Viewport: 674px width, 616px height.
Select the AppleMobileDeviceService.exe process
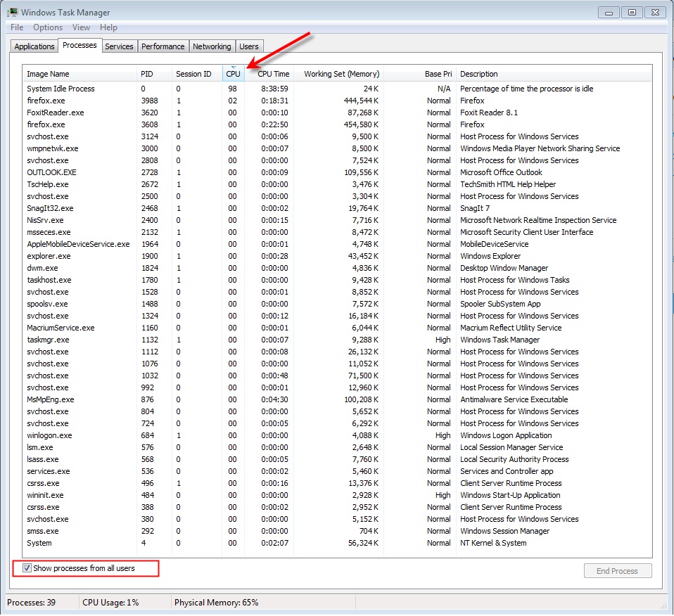coord(338,244)
